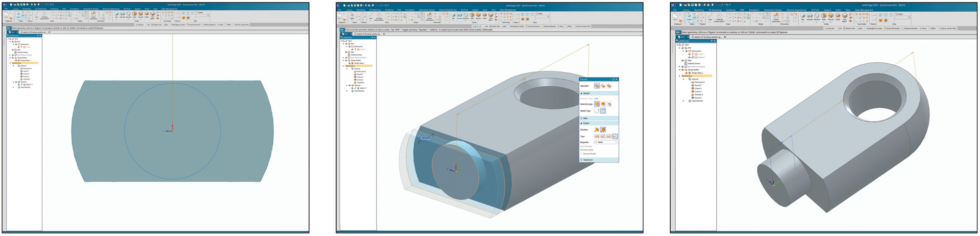
Task: Select the Selected Bodies radio button
Action: tap(582, 154)
